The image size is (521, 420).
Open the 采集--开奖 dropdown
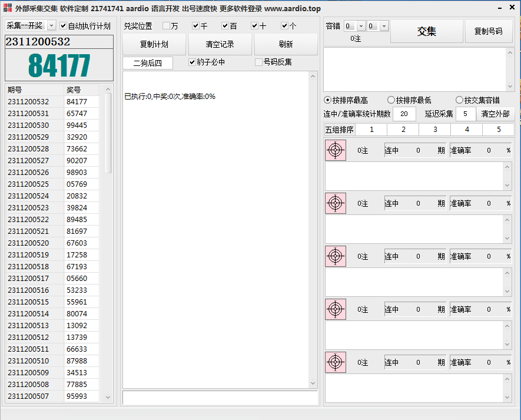pyautogui.click(x=51, y=25)
